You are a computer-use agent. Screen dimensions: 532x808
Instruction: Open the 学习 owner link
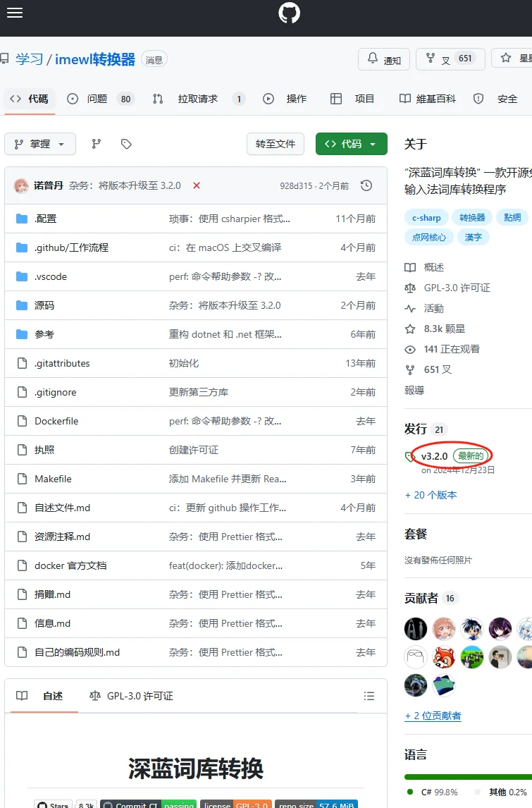click(x=30, y=59)
